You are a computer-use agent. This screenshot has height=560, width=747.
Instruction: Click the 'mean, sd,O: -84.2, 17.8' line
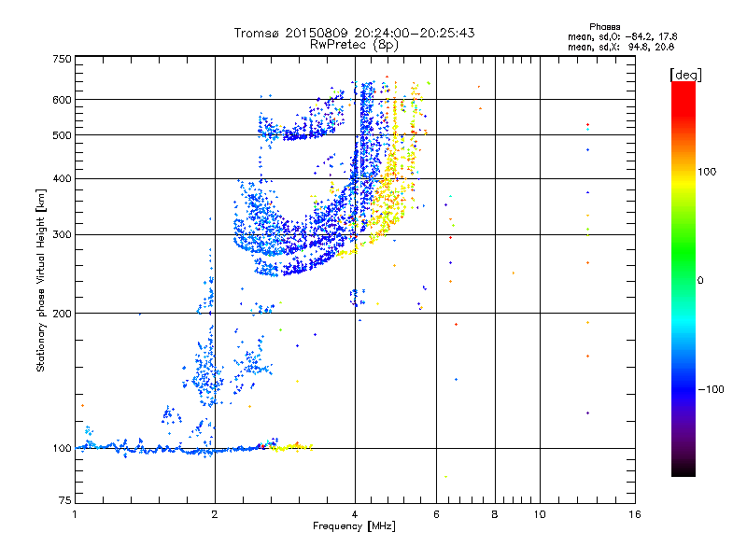tap(622, 37)
